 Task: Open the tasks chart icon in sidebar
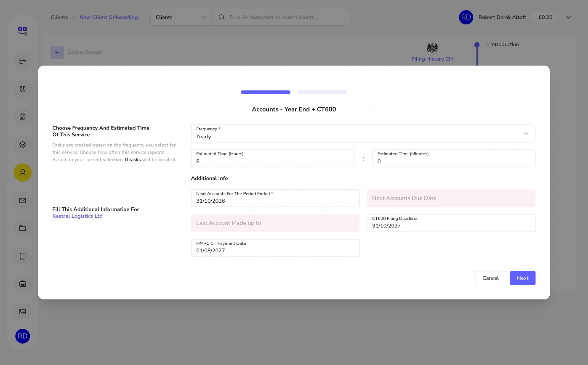coord(23,61)
